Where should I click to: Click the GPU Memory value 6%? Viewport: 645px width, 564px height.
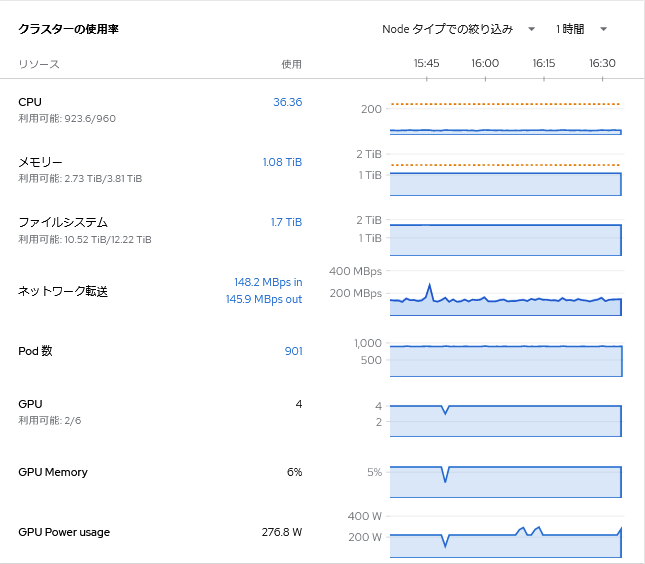[x=295, y=472]
